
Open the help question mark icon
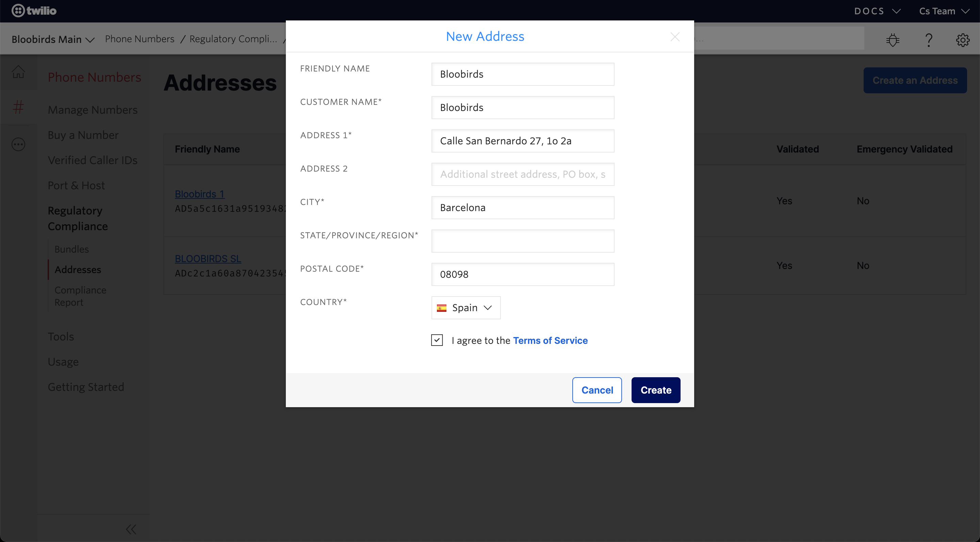(929, 39)
